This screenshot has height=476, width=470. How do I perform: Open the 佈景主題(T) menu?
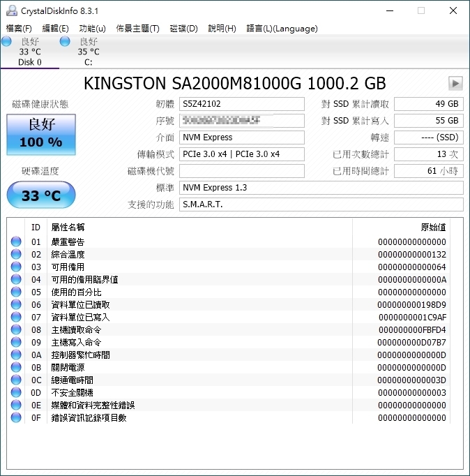137,29
